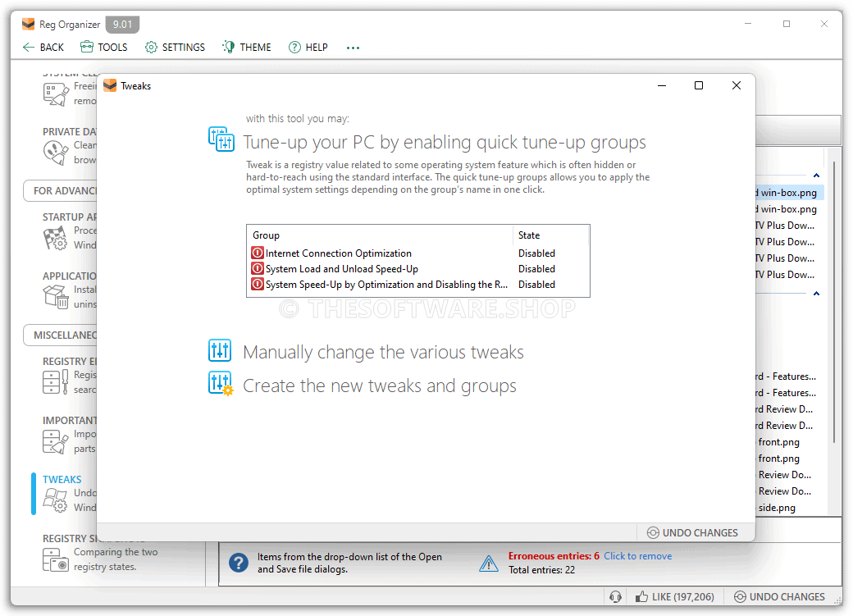Minimize the Tweaks dialog
Screen dimensions: 853x616
click(662, 85)
